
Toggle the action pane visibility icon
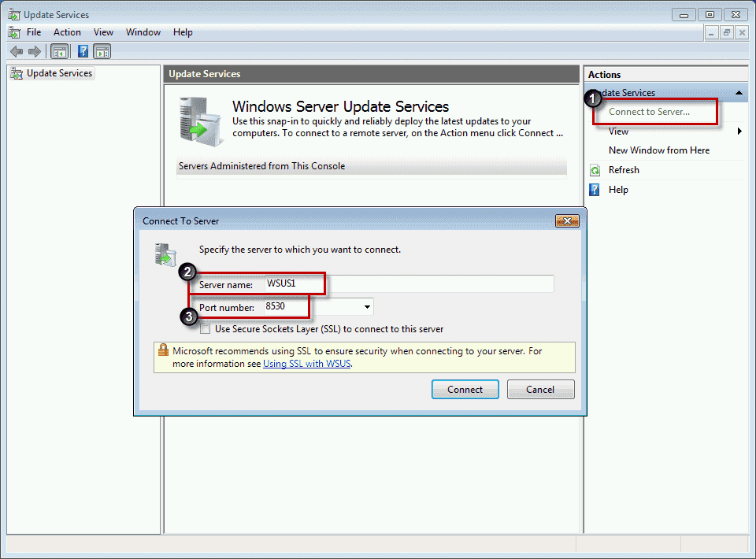point(103,50)
